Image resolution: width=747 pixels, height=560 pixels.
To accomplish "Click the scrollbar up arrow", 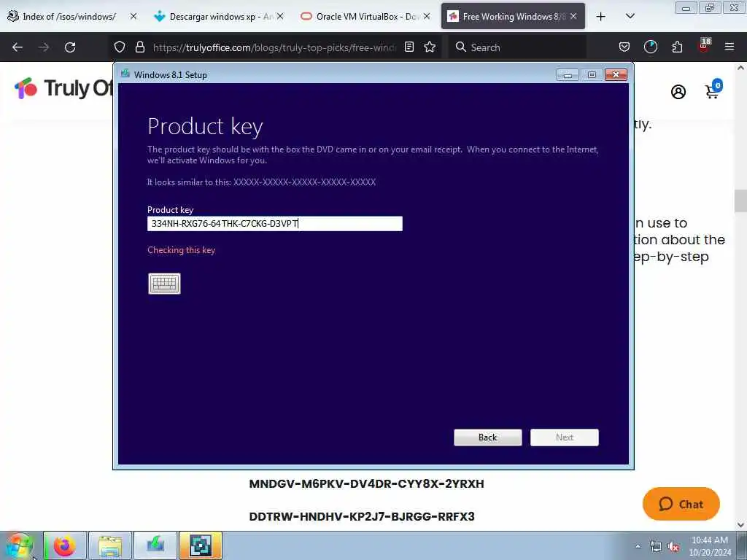I will (x=740, y=68).
